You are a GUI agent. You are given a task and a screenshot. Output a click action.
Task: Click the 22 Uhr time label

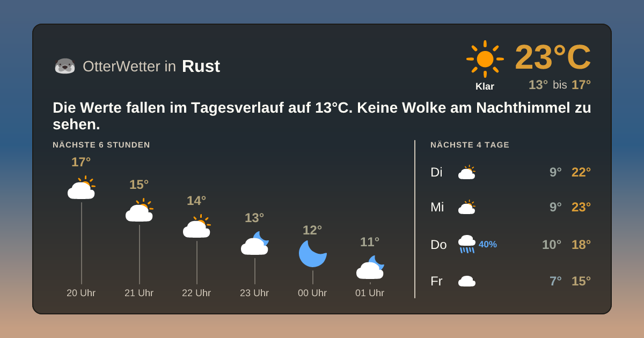tap(196, 293)
